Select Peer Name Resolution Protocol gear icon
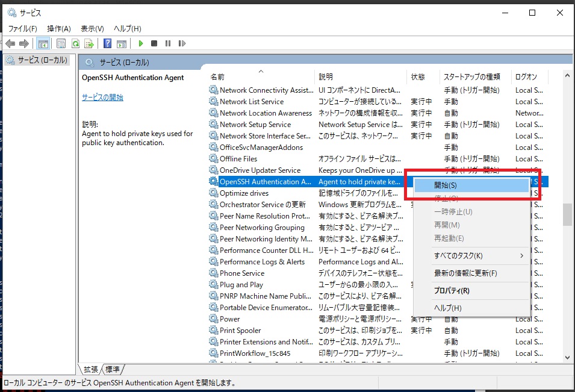The width and height of the screenshot is (575, 392). 213,216
